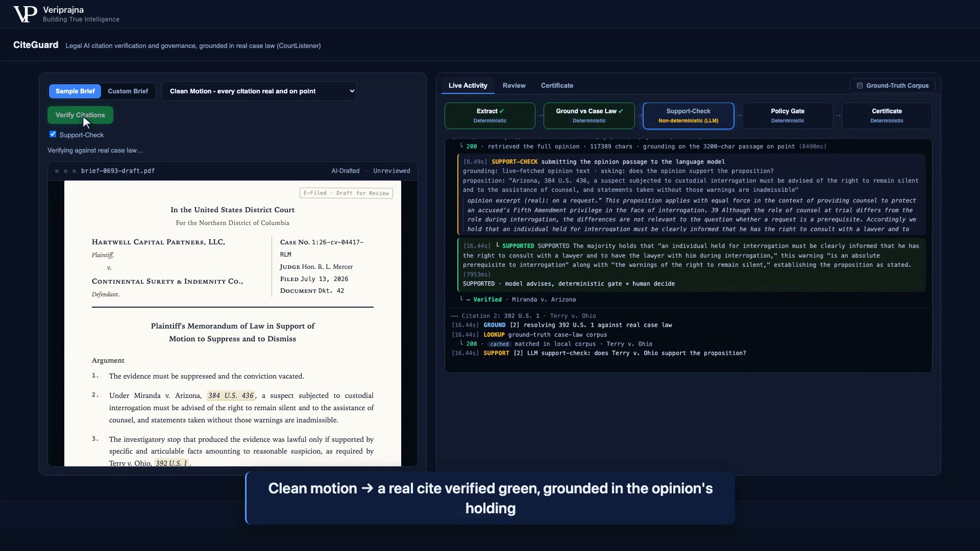Click the Judge Hon. R. L. Mercer line
Image resolution: width=980 pixels, height=551 pixels.
click(x=316, y=267)
